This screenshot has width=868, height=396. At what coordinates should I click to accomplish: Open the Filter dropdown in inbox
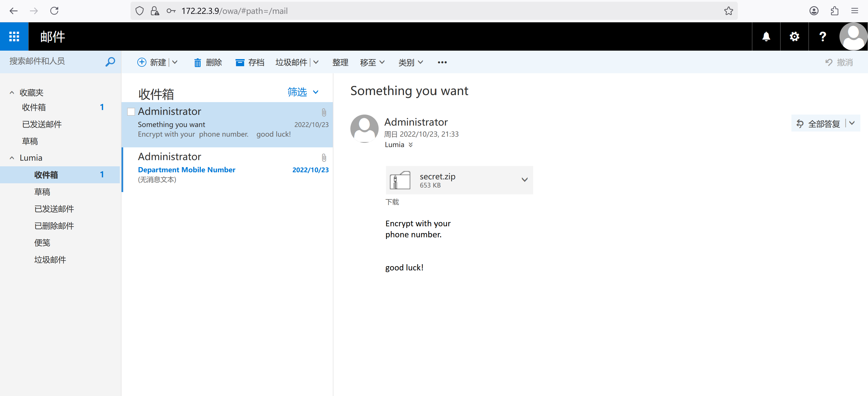click(303, 92)
